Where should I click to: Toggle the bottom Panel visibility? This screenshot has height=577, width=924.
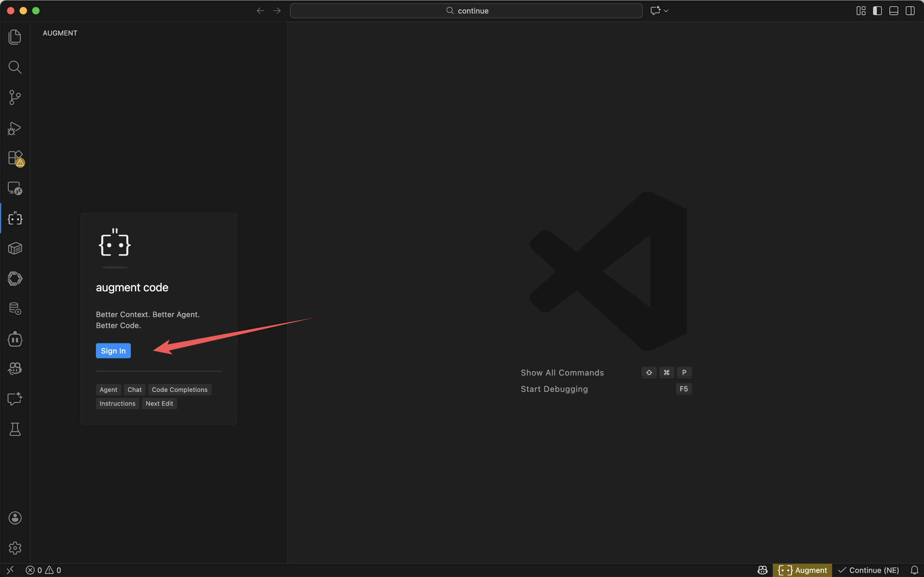coord(893,11)
